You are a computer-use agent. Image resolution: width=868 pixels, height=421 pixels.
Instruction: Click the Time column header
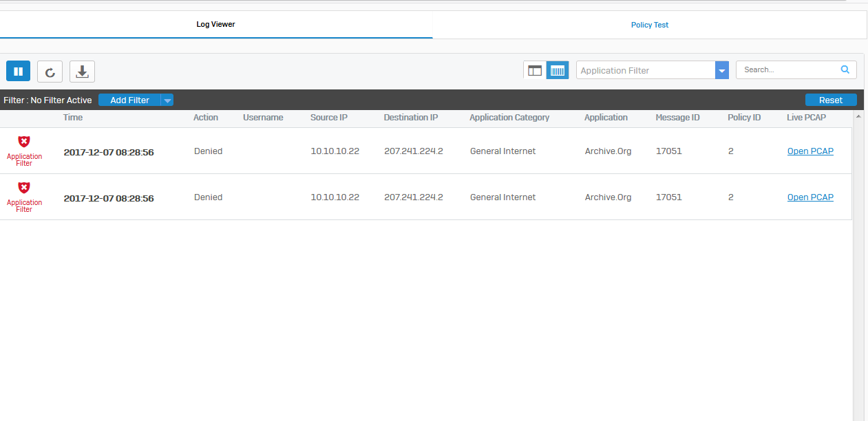pos(73,118)
